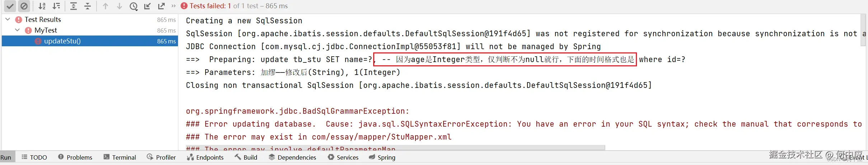Collapse the MyTest tree node

click(17, 30)
